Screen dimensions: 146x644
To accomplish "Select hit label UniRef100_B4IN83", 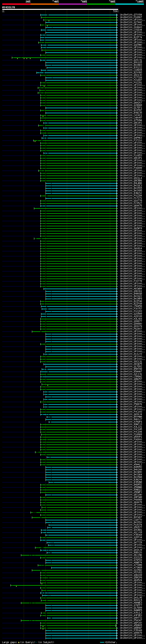I will pos(131,65).
